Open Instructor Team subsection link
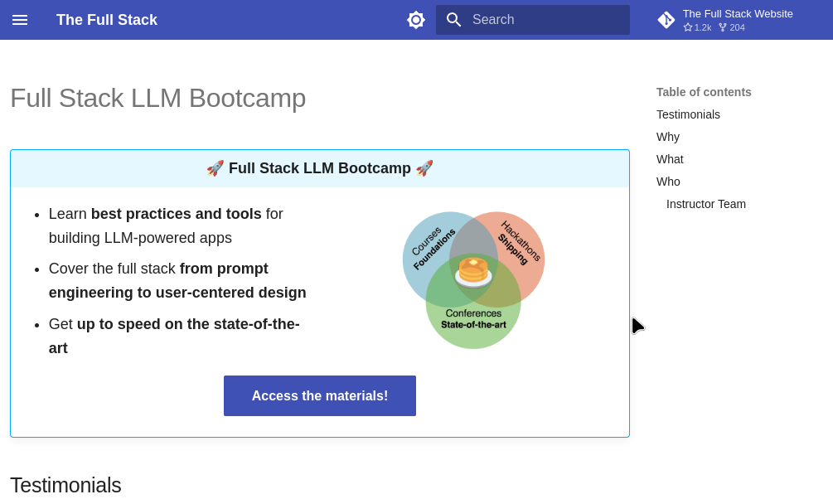Screen dimensions: 833x504 (706, 204)
